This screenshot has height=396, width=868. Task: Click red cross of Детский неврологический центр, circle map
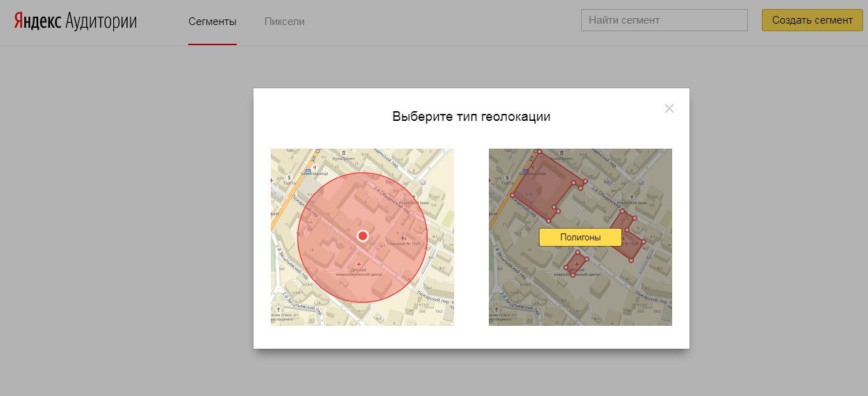[358, 265]
